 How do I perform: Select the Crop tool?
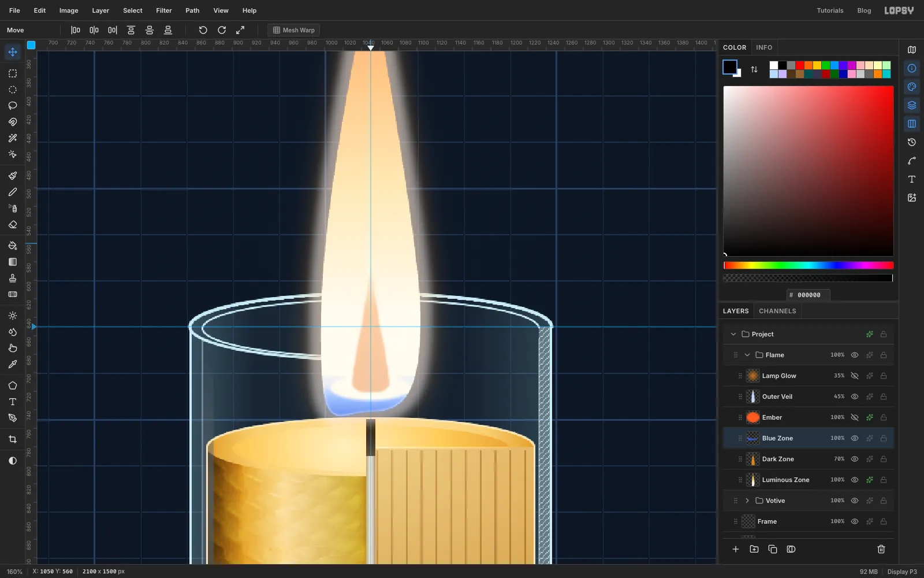[13, 439]
